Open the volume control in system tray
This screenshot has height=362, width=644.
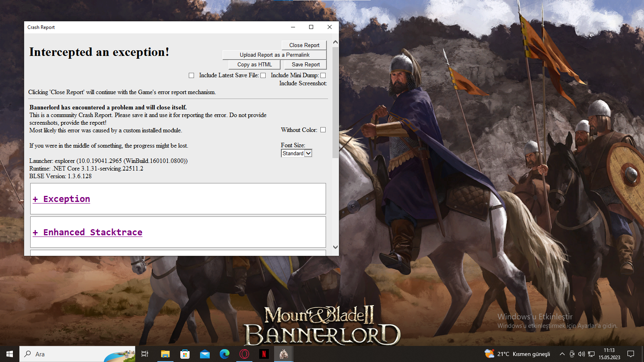coord(582,354)
